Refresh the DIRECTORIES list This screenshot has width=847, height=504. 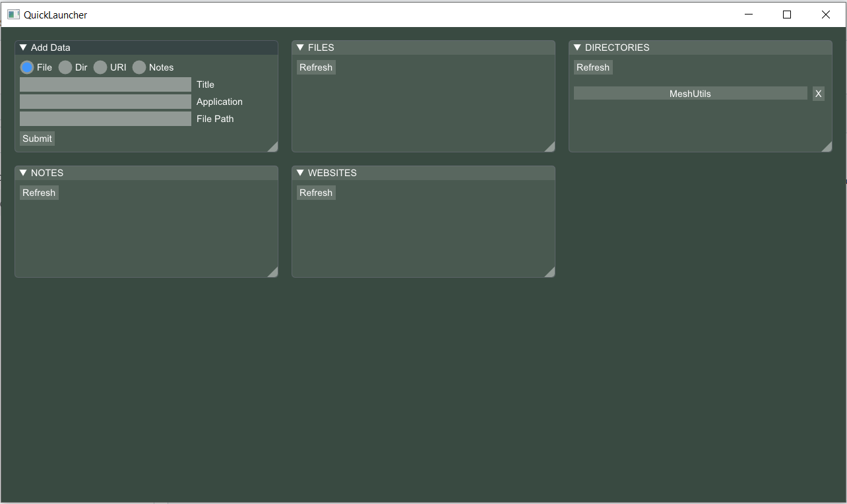[592, 67]
